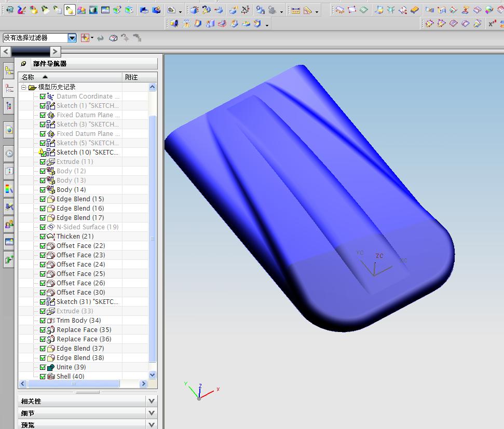Click the navigator right arrow button
The width and height of the screenshot is (504, 429).
tap(55, 51)
